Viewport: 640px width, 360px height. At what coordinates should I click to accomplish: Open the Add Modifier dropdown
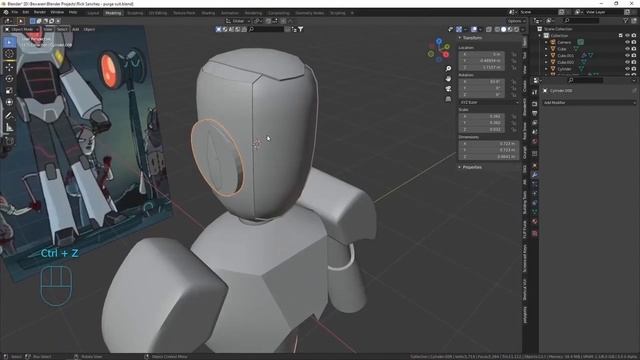pyautogui.click(x=589, y=102)
